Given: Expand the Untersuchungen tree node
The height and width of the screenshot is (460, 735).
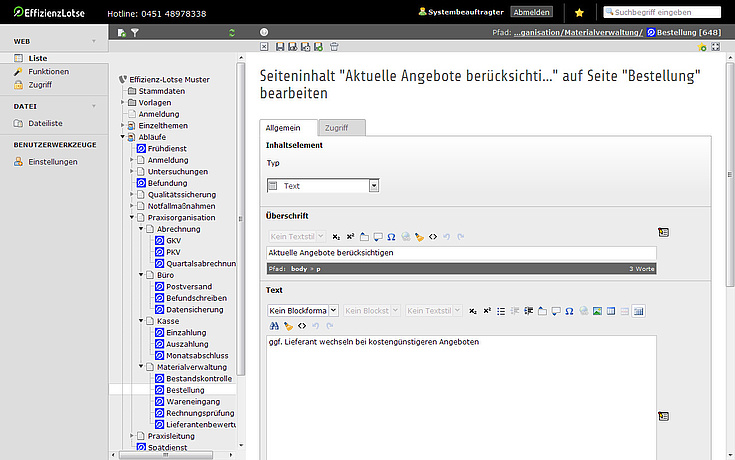Looking at the screenshot, I should [x=132, y=171].
